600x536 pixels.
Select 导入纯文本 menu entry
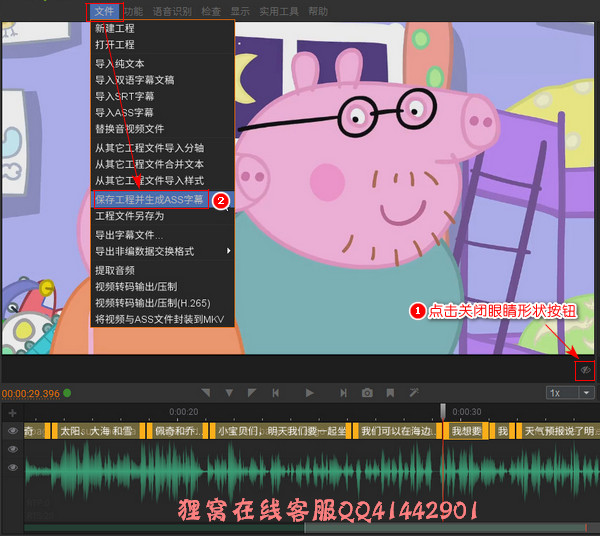[163, 64]
